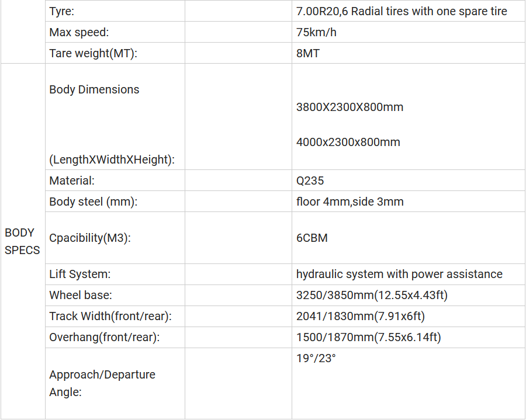
Task: Click the "Max speed:" label
Action: coord(79,33)
